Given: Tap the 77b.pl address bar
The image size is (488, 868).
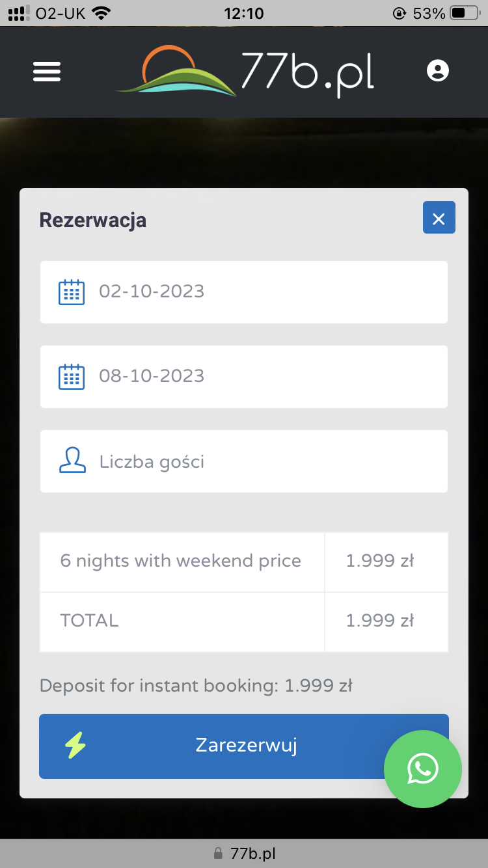Looking at the screenshot, I should 252,853.
